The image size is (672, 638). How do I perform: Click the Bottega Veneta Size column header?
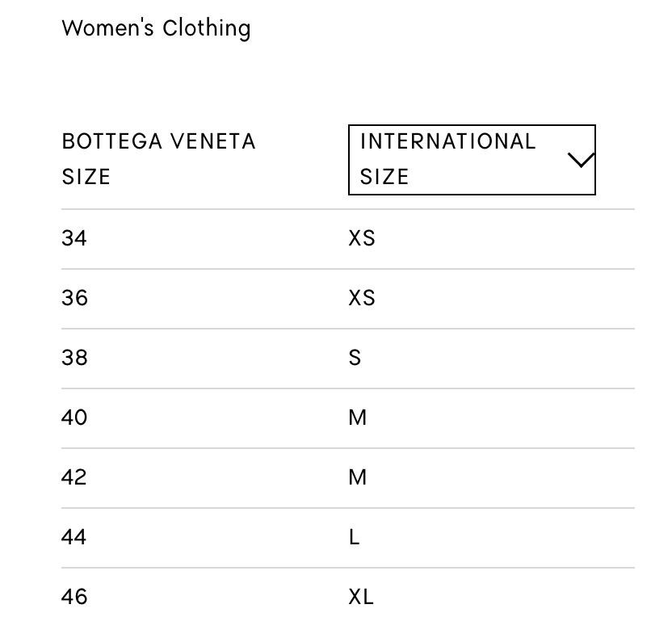coord(158,158)
